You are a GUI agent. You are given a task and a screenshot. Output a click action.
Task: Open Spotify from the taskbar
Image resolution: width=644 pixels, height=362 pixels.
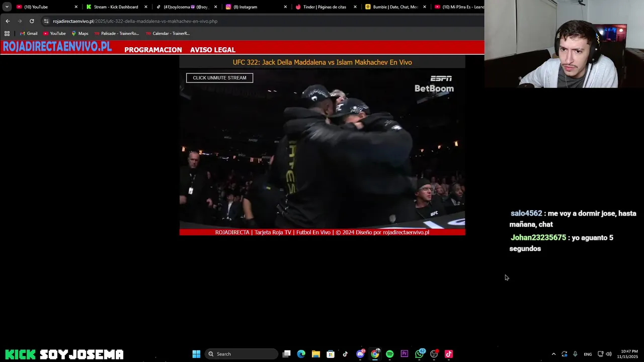389,354
